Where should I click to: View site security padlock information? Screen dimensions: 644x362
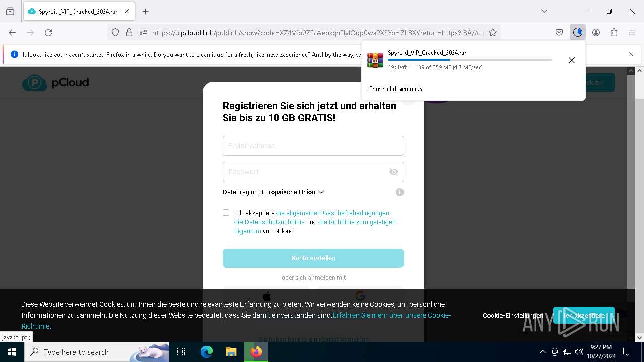(129, 32)
